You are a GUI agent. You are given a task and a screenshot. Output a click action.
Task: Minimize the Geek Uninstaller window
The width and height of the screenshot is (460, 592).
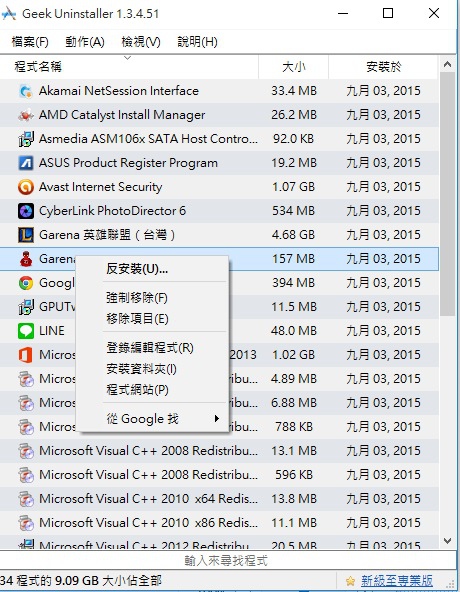343,14
